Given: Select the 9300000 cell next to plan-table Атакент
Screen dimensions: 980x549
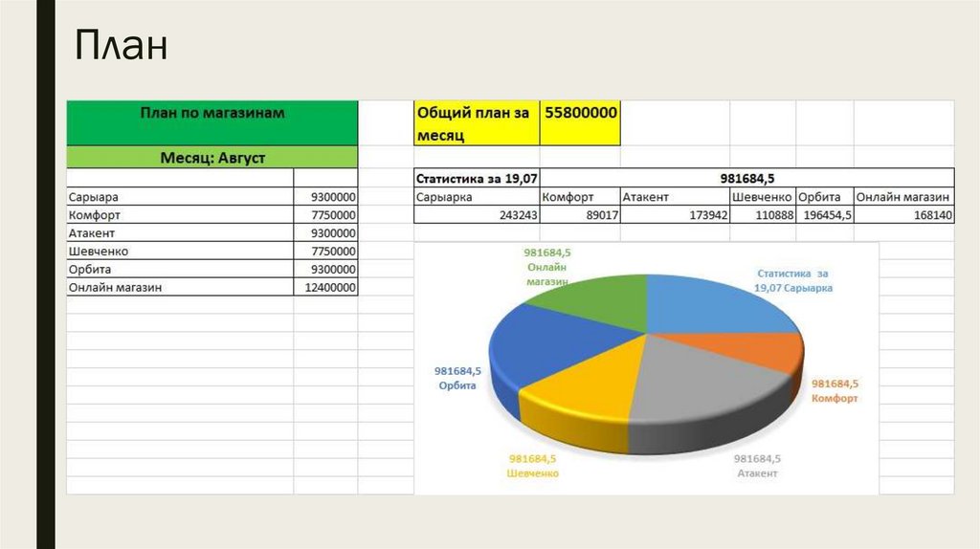Looking at the screenshot, I should pyautogui.click(x=325, y=233).
